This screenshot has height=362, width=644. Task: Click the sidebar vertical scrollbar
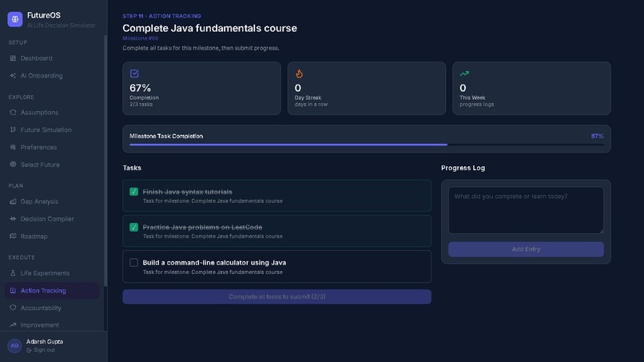click(x=105, y=161)
